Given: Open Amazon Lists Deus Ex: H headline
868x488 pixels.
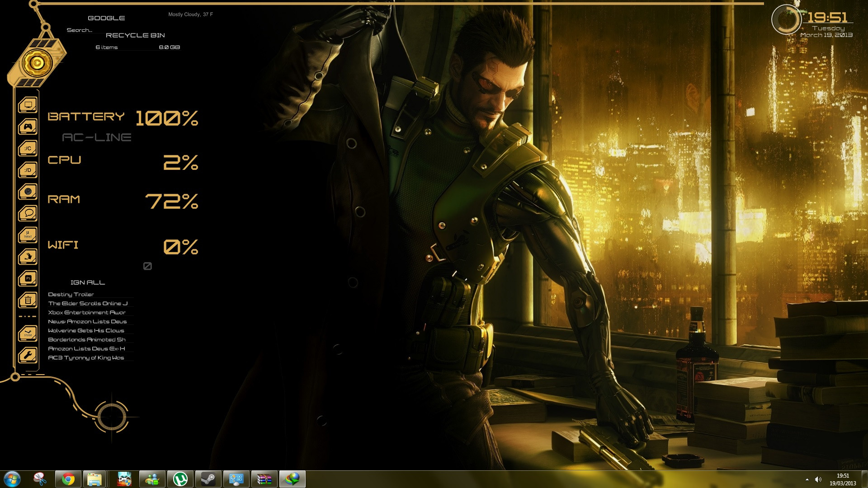Looking at the screenshot, I should click(x=86, y=349).
